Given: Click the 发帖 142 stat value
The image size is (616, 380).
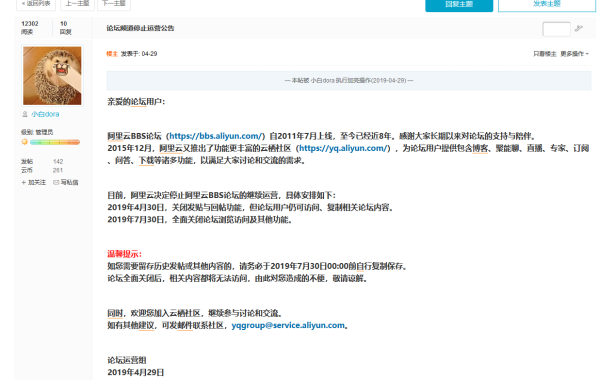Looking at the screenshot, I should click(x=58, y=162).
